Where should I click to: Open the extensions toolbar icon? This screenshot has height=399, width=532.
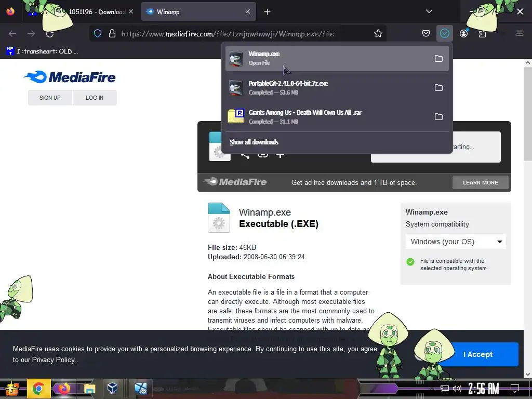[482, 34]
